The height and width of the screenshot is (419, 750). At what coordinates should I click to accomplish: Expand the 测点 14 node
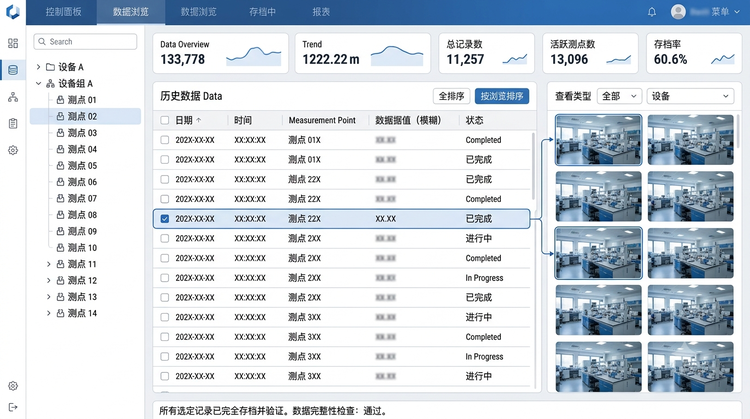tap(48, 313)
